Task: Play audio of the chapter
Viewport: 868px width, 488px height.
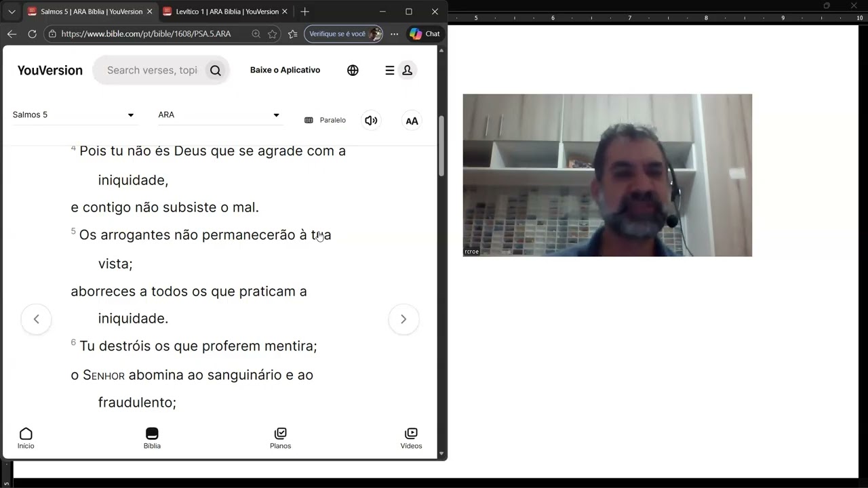Action: (371, 121)
